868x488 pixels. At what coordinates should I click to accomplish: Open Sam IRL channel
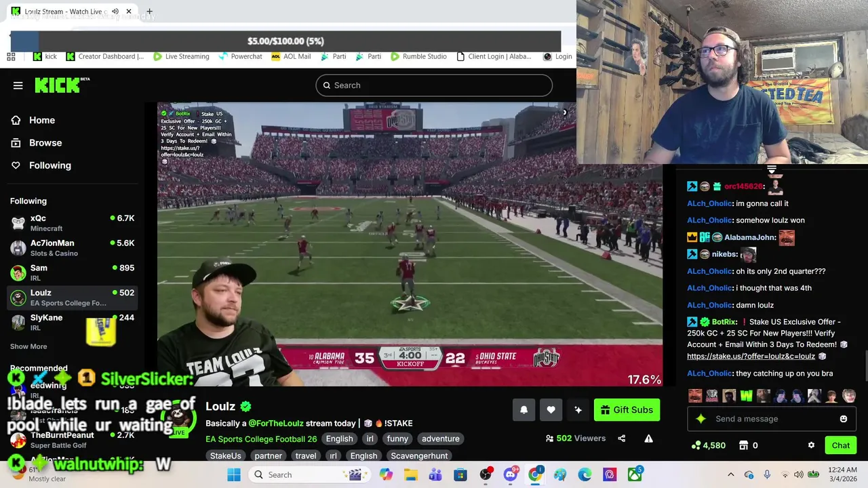pos(72,272)
